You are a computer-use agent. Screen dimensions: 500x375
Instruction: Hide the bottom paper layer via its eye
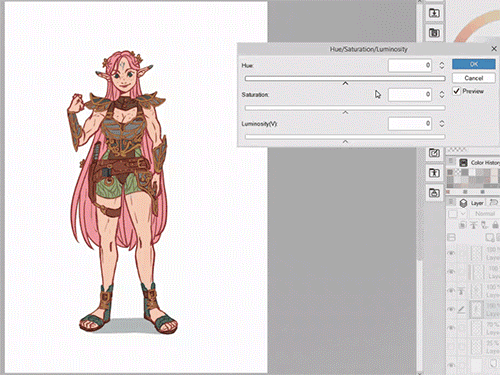451,365
